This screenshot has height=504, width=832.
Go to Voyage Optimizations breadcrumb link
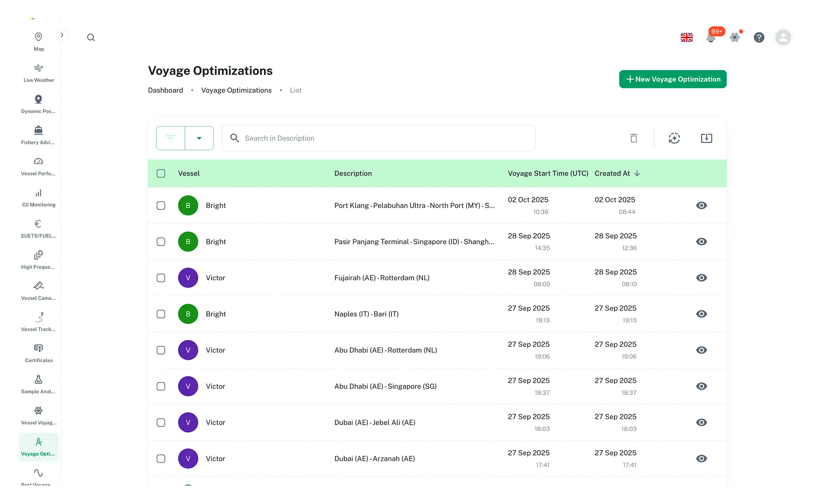236,90
